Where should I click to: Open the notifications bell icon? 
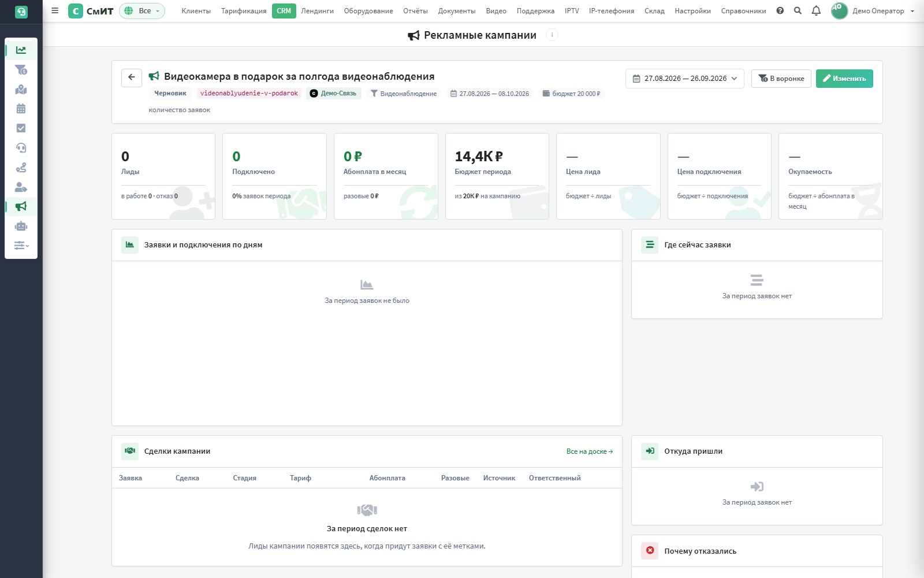pyautogui.click(x=816, y=10)
